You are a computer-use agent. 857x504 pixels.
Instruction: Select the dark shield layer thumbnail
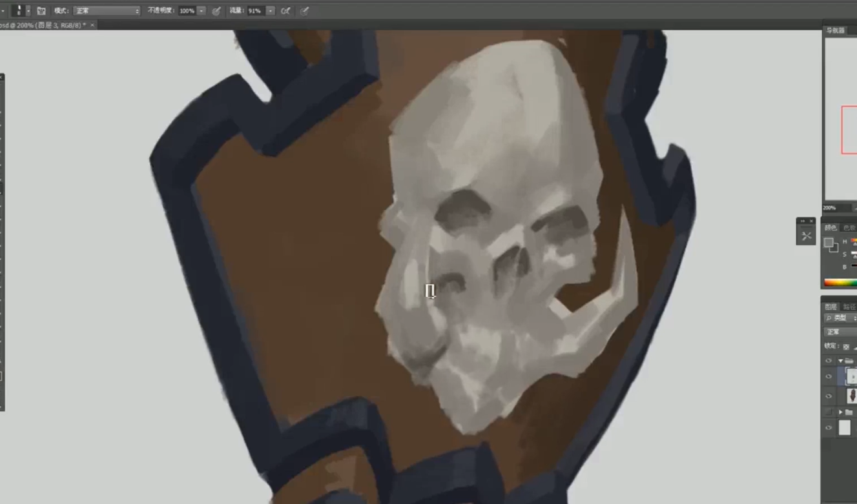point(851,396)
